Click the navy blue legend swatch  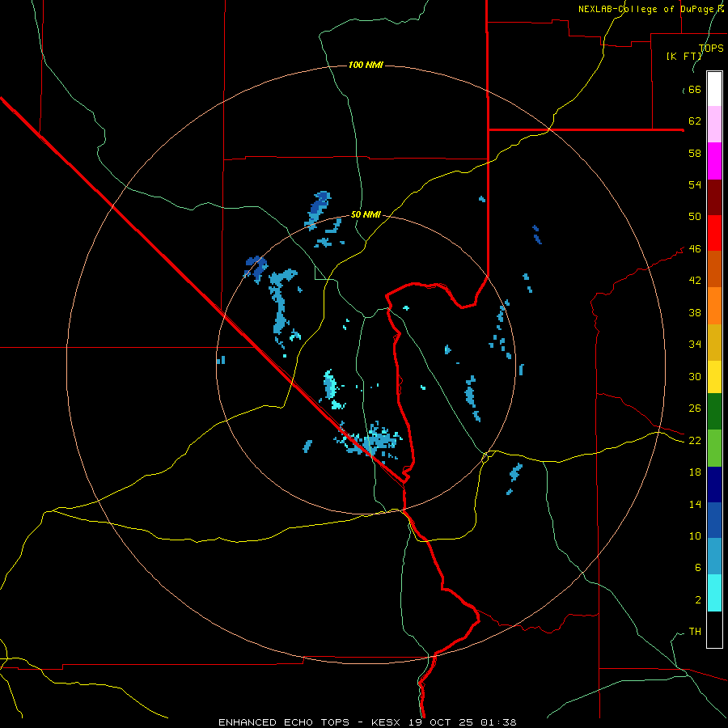(714, 485)
